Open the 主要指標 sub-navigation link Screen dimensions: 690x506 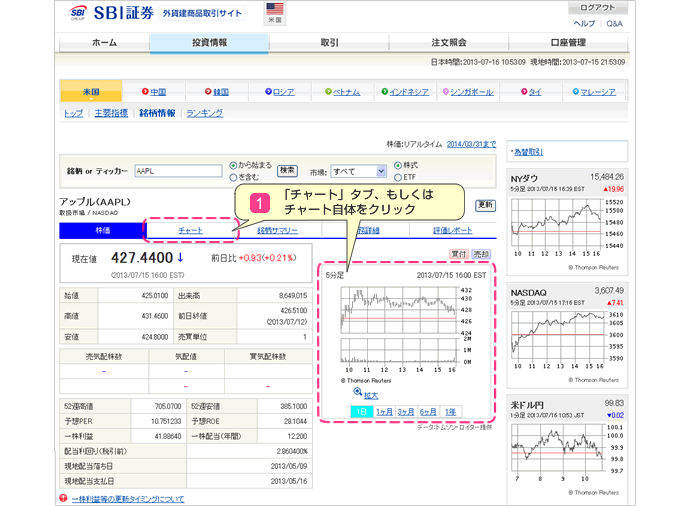(x=111, y=113)
